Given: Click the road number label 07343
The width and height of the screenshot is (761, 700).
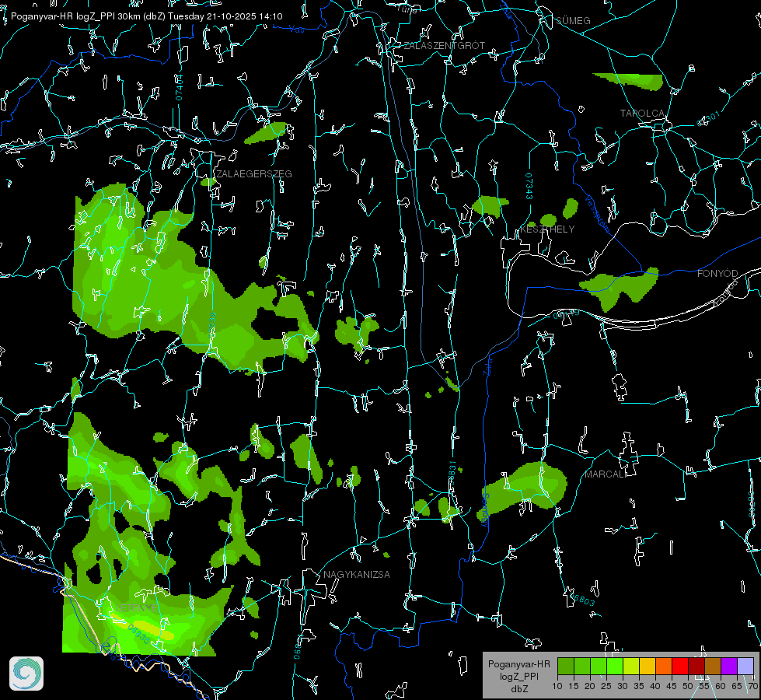Looking at the screenshot, I should [x=529, y=186].
